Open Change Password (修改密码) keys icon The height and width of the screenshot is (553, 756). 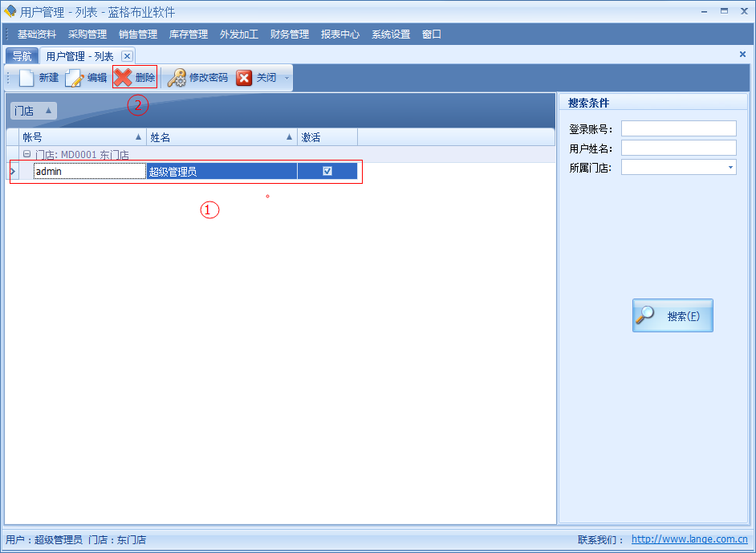click(x=177, y=78)
